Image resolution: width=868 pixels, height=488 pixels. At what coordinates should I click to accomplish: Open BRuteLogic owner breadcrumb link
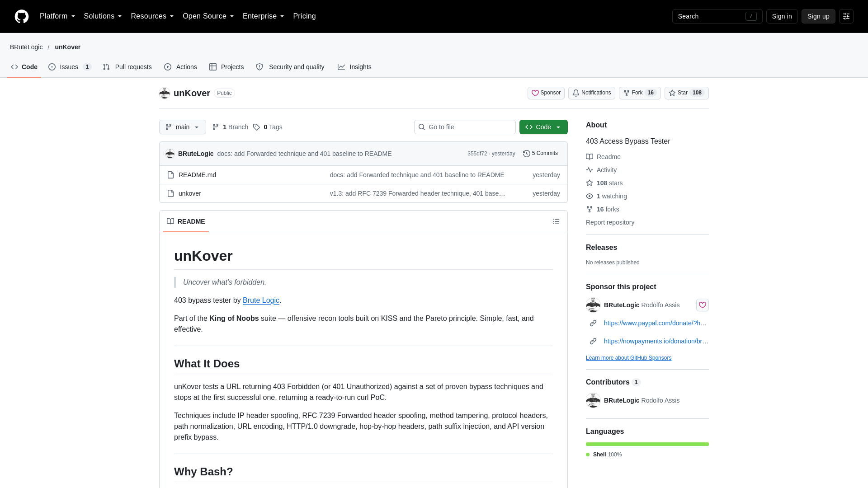point(26,47)
